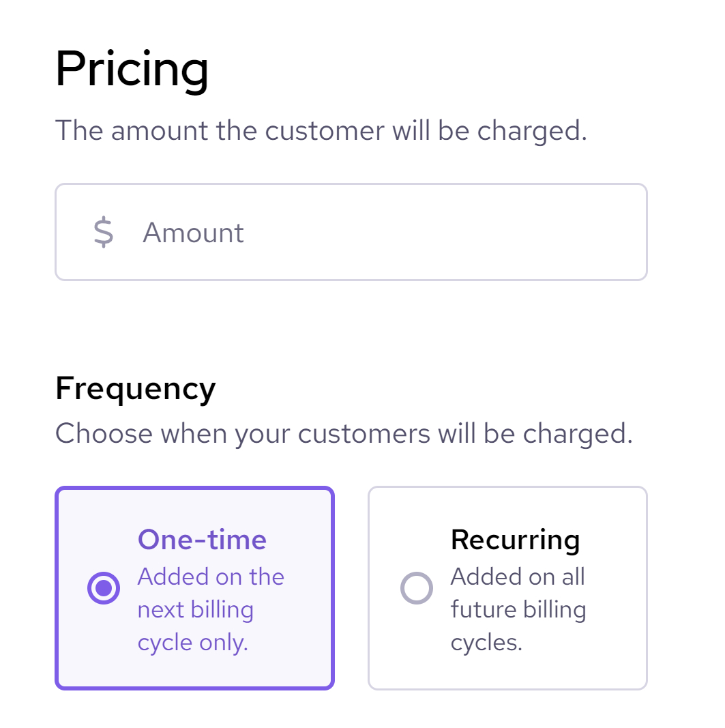Focus the Amount input field
The height and width of the screenshot is (728, 725).
pyautogui.click(x=351, y=232)
